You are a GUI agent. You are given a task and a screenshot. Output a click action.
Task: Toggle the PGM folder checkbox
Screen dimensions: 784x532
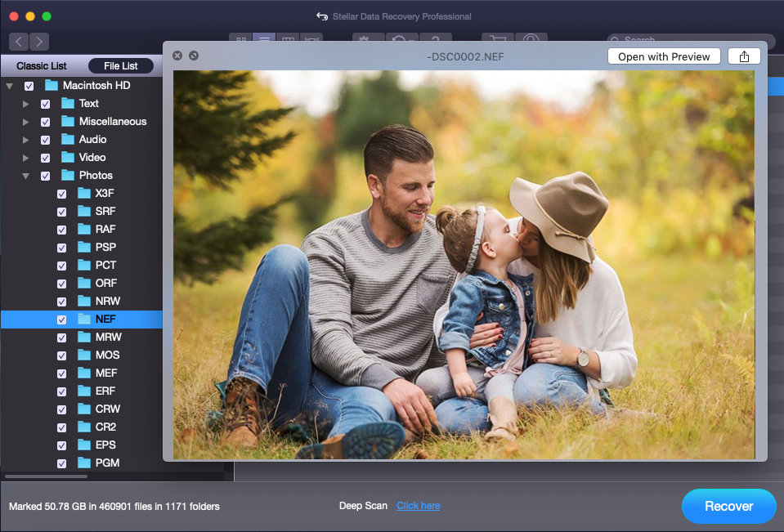[x=61, y=464]
